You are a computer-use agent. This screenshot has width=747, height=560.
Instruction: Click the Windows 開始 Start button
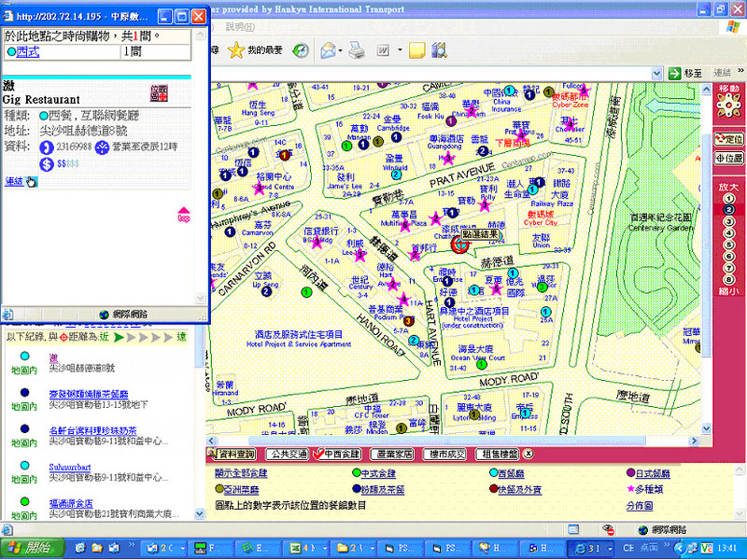point(31,547)
